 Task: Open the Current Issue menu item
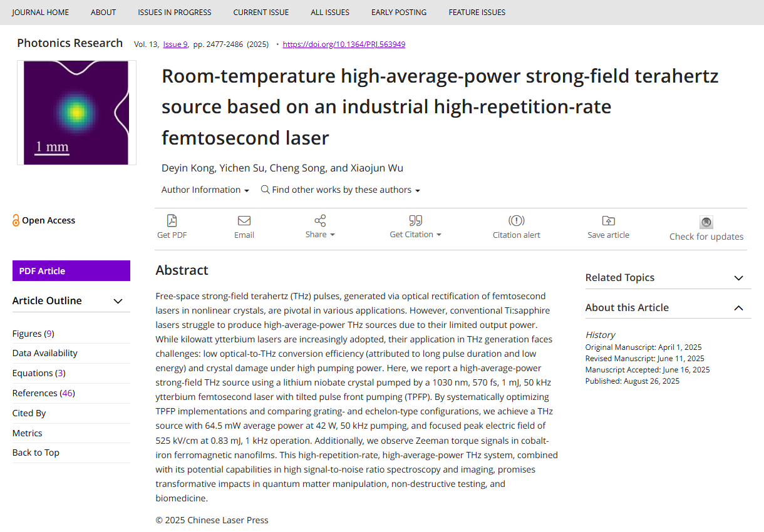click(261, 12)
